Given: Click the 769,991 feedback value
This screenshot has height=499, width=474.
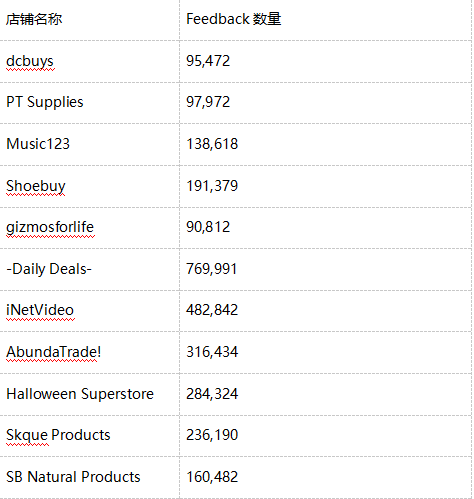Looking at the screenshot, I should click(212, 269).
